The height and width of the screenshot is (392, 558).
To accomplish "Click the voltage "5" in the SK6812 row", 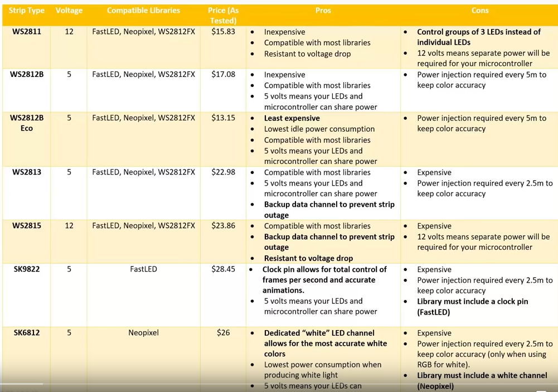I will click(69, 332).
